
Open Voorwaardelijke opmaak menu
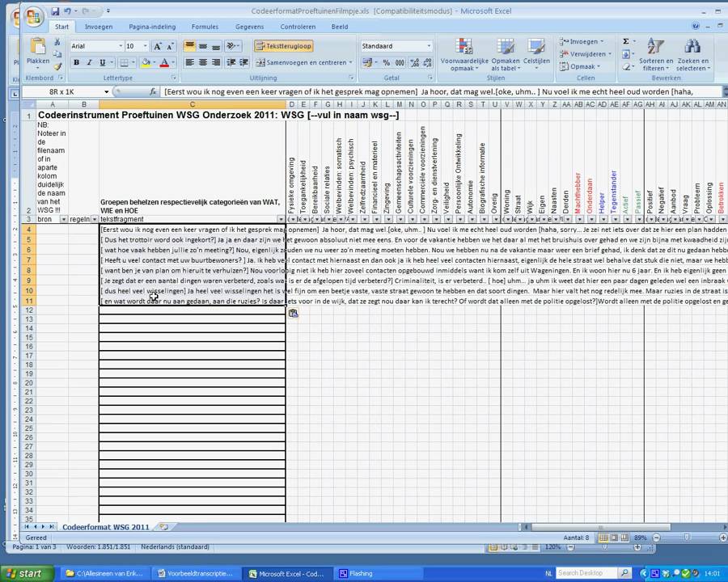(464, 55)
